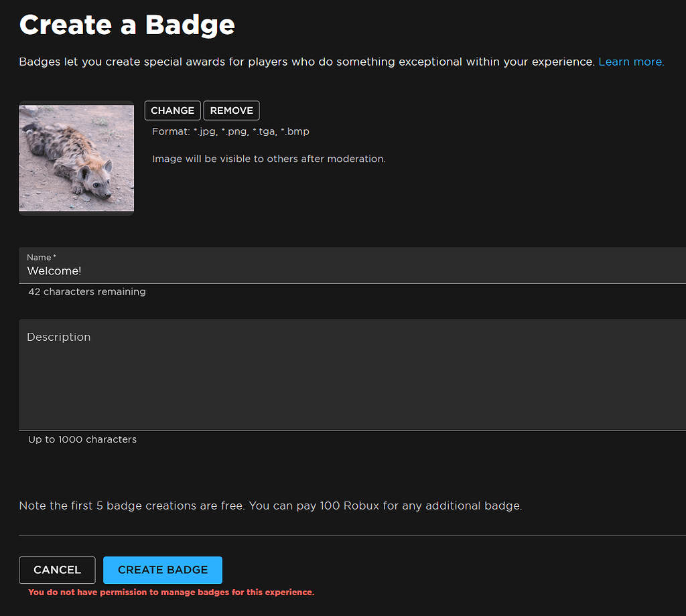686x616 pixels.
Task: Click the free badge creations note
Action: tap(271, 506)
